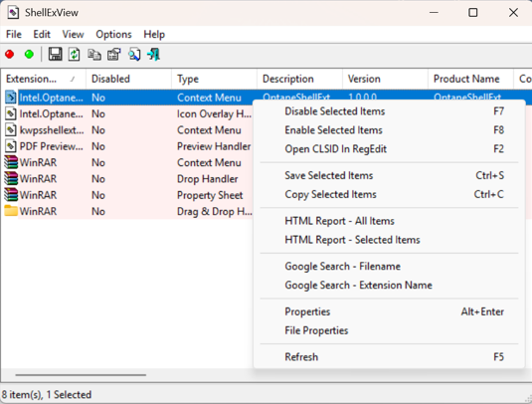Click the Preview Handler type cell
Viewport: 532px width, 404px height.
tap(214, 146)
